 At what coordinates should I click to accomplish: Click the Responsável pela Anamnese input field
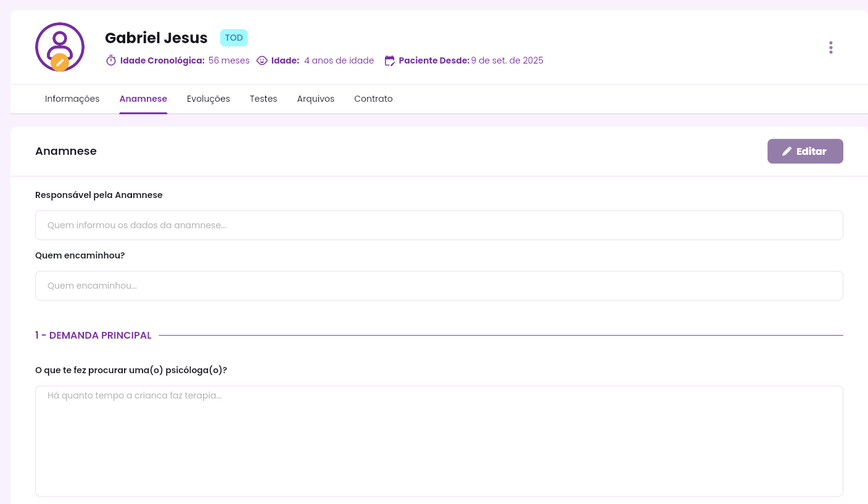coord(439,225)
